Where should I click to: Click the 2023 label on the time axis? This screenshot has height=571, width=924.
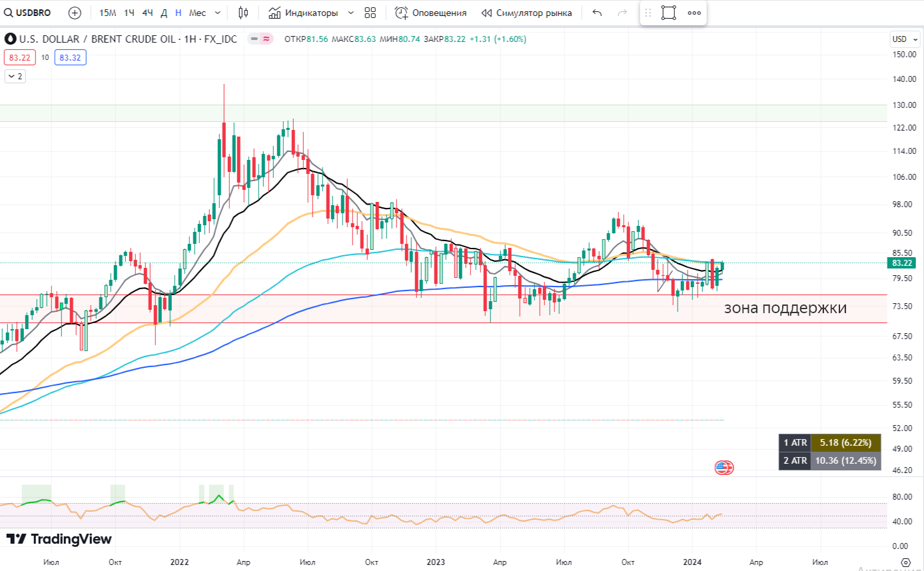(x=436, y=562)
